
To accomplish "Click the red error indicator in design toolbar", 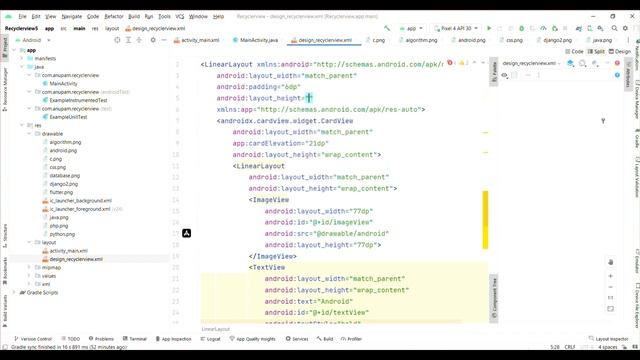I will pyautogui.click(x=617, y=63).
